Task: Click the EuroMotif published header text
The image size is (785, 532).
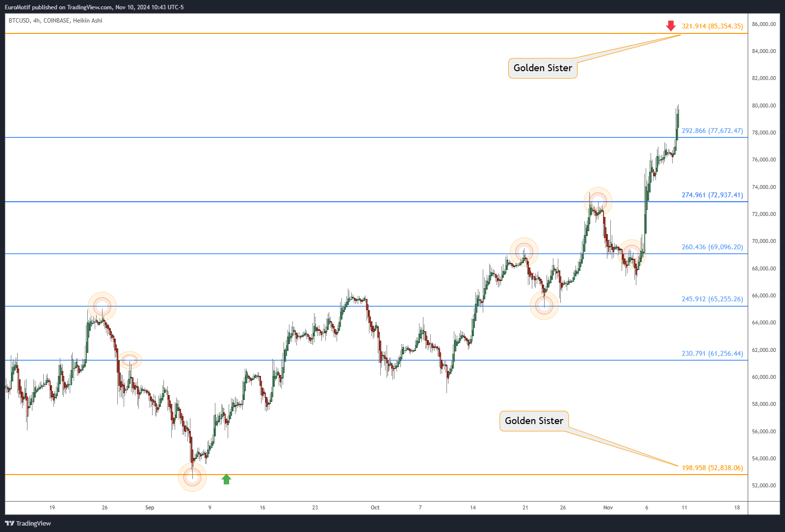Action: click(94, 7)
